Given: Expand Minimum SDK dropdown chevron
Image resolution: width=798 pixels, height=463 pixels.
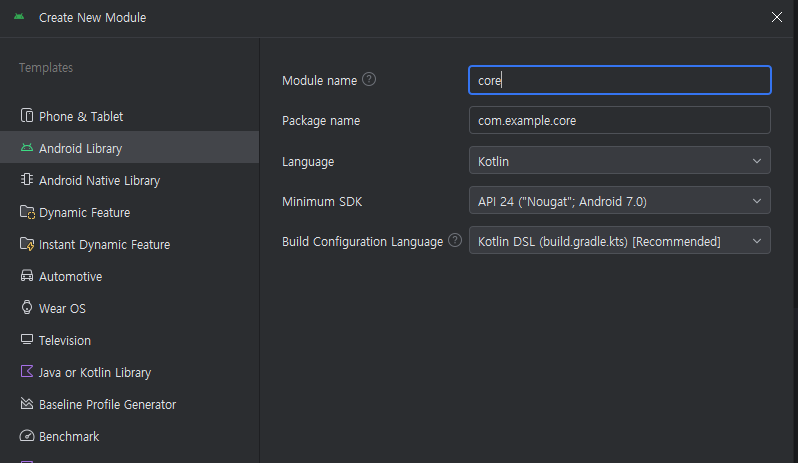Looking at the screenshot, I should 757,201.
